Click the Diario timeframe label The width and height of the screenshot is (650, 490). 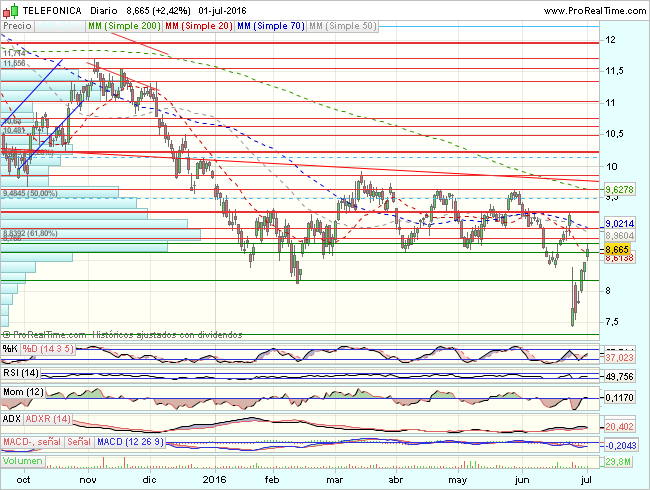[x=106, y=8]
